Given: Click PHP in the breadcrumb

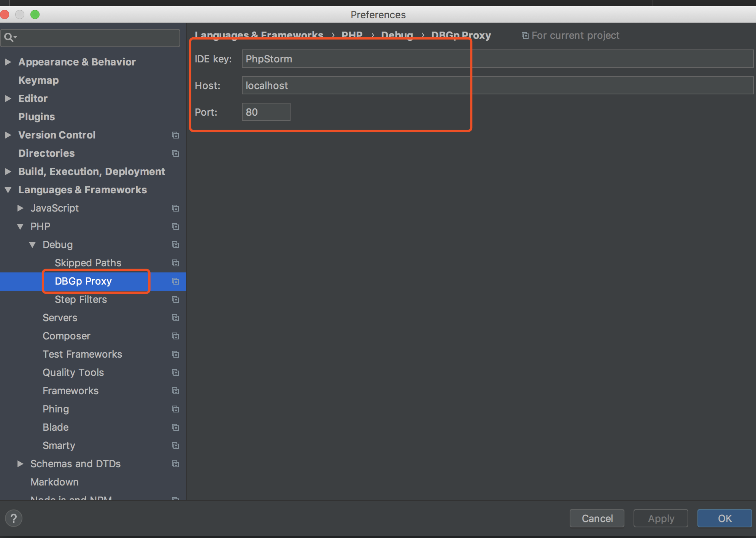Looking at the screenshot, I should tap(352, 35).
